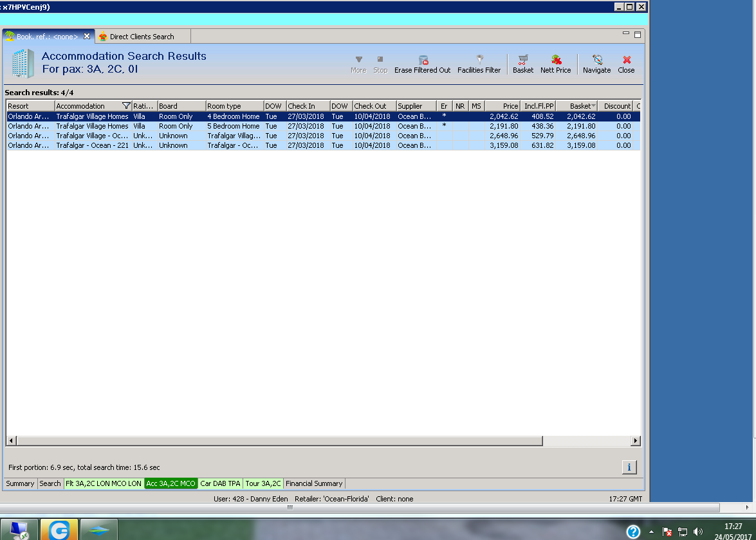The image size is (756, 540).
Task: Open the orange G taskbar application
Action: point(59,530)
